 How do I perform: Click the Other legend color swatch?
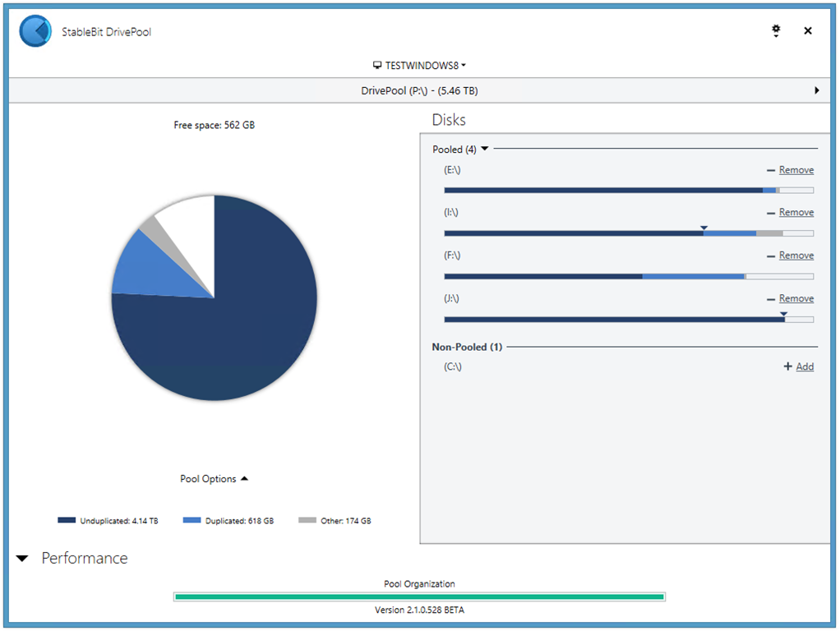307,520
